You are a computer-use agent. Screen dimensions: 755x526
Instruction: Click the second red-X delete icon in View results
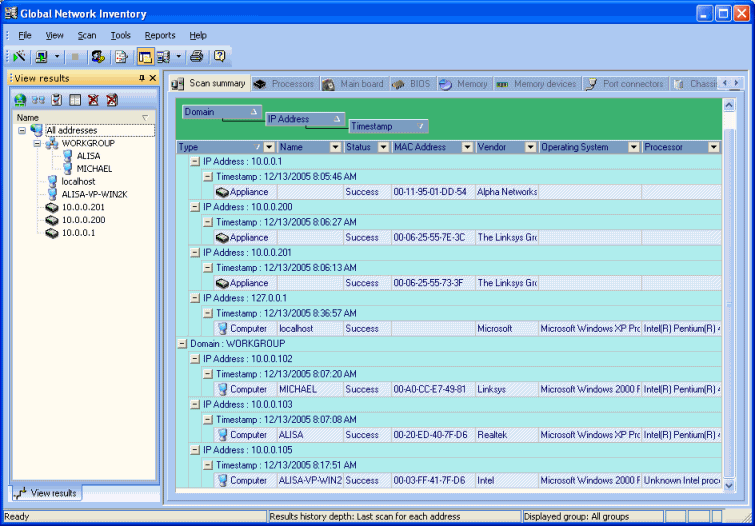(112, 100)
